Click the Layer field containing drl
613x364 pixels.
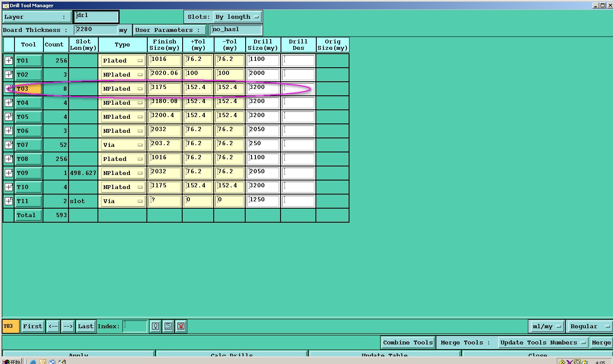click(96, 17)
